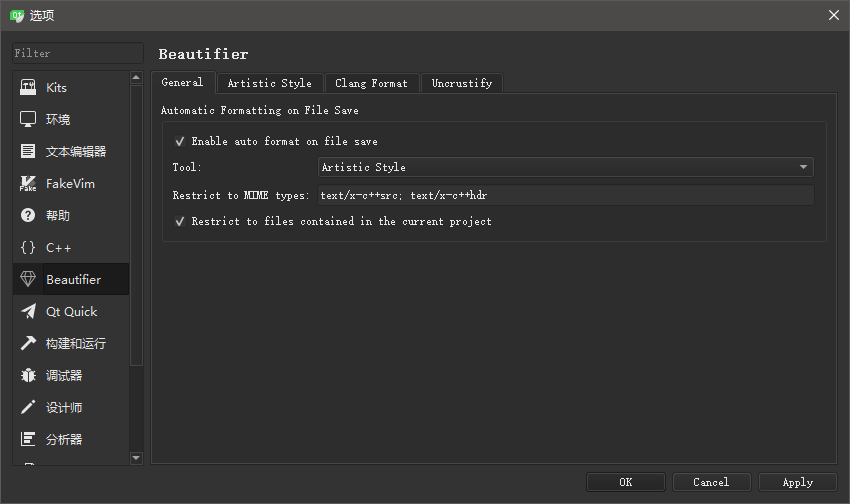Open the Kits settings icon
Screen dimensions: 850x504
28,88
